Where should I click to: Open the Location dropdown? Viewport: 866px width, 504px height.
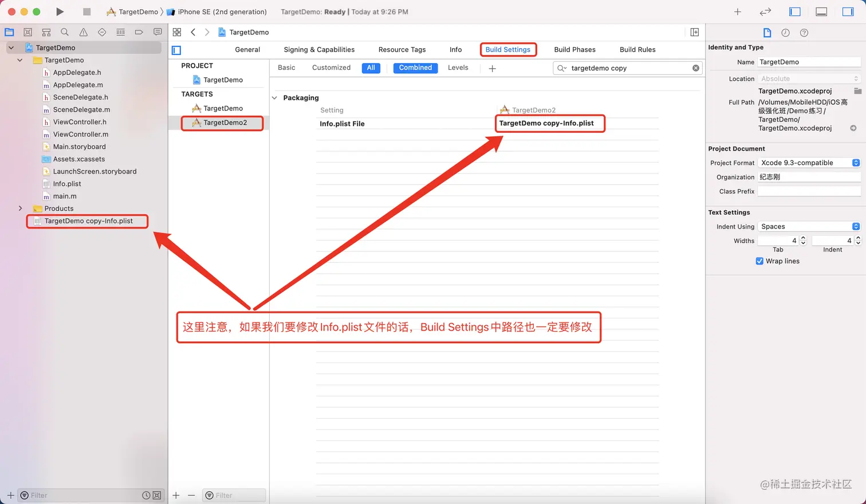(x=809, y=79)
